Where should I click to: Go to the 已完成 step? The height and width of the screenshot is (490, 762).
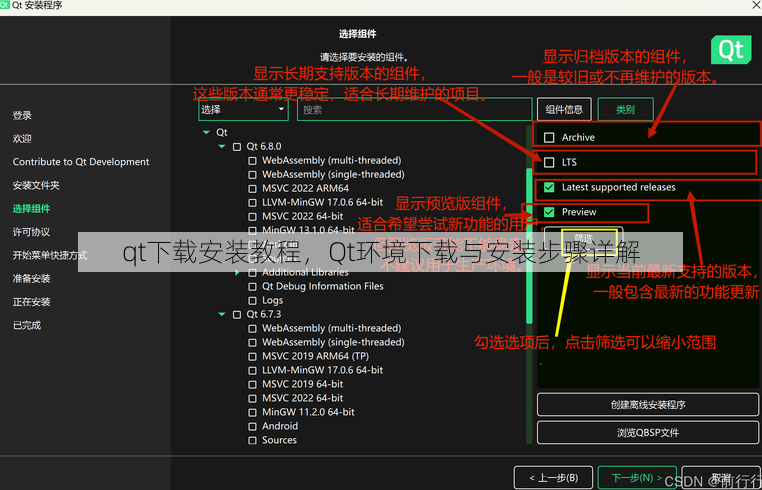tap(27, 325)
